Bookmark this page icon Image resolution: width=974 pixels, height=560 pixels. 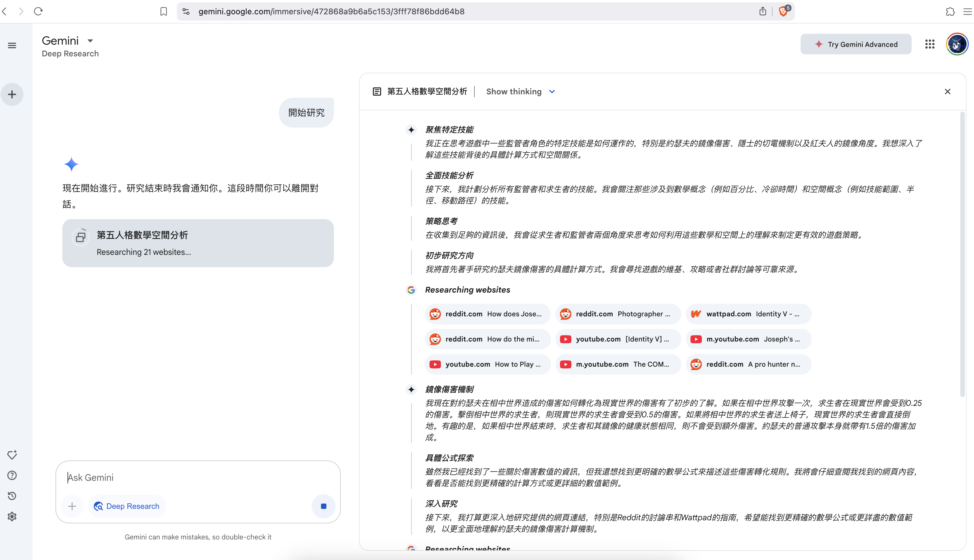[x=163, y=11]
